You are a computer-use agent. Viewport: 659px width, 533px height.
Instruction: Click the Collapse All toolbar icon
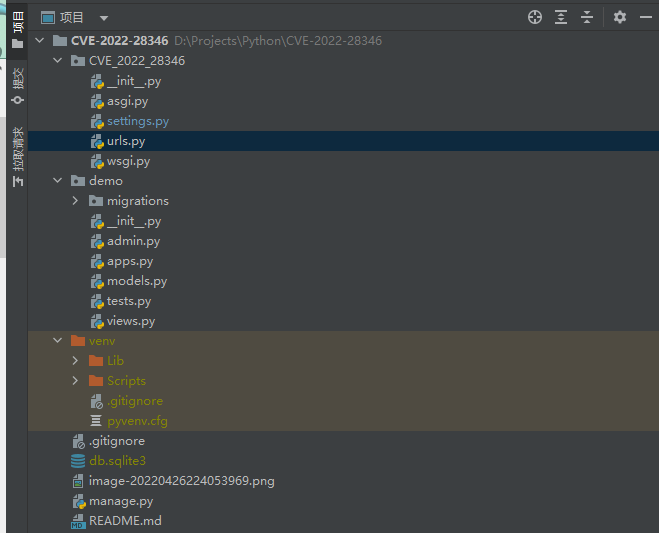click(587, 17)
